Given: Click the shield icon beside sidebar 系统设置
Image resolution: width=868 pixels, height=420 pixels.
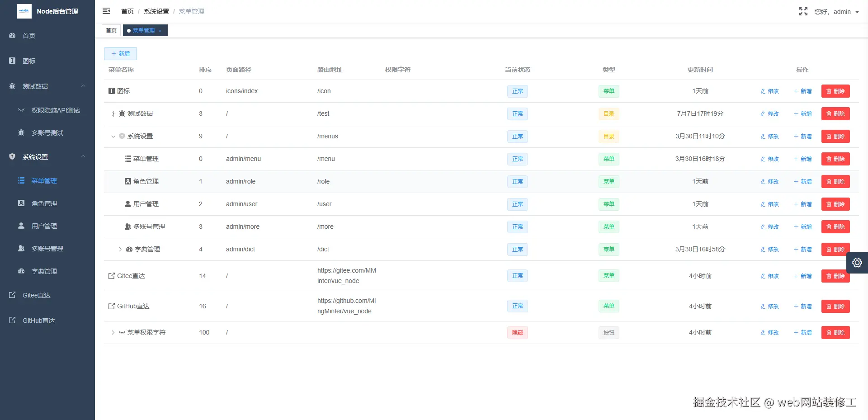Looking at the screenshot, I should (12, 156).
